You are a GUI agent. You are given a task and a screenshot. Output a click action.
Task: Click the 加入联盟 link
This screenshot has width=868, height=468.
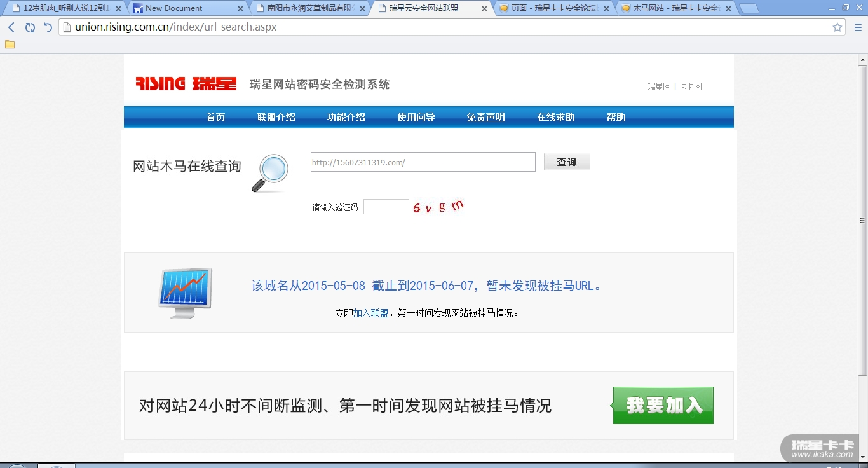[x=370, y=313]
